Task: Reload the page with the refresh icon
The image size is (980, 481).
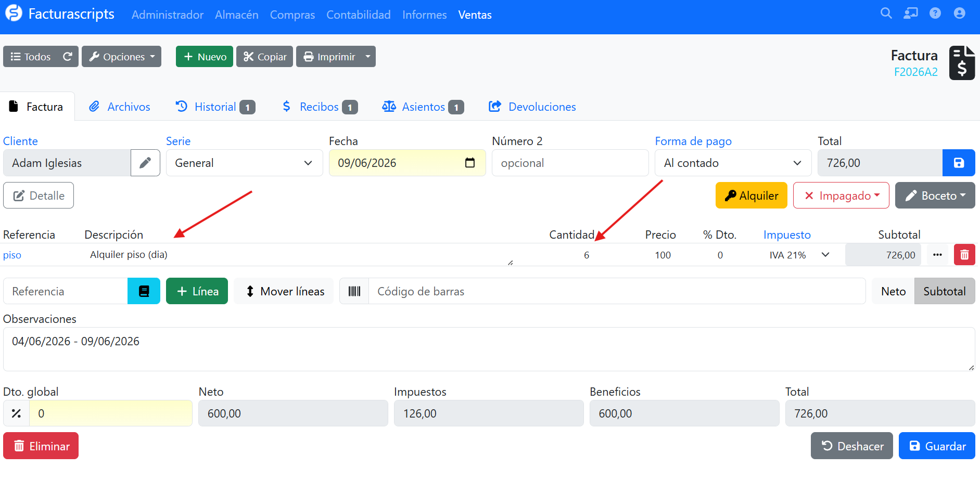Action: click(68, 57)
